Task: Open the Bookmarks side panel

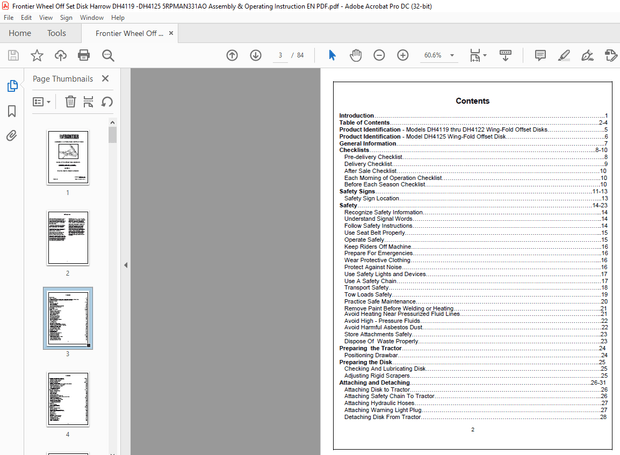Action: pos(12,111)
